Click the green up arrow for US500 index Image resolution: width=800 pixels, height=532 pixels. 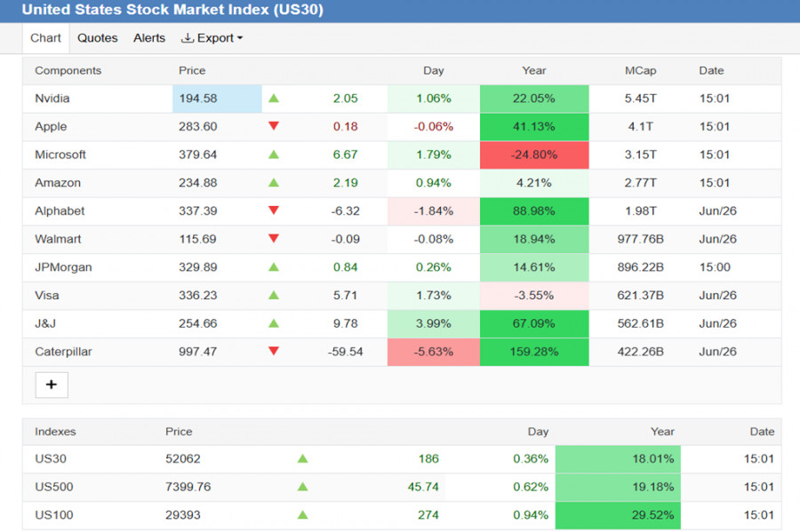tap(302, 487)
